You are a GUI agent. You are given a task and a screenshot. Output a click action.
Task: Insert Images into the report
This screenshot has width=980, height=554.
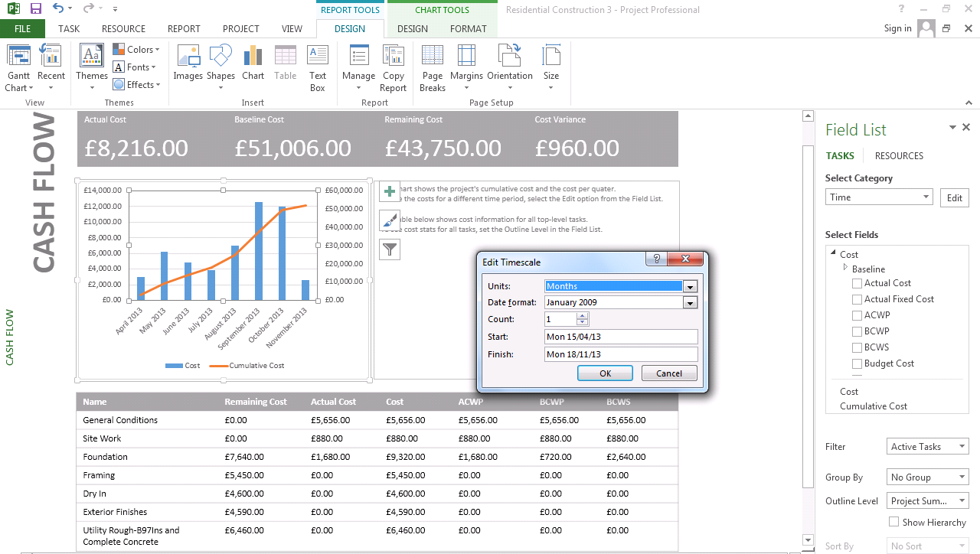point(188,57)
